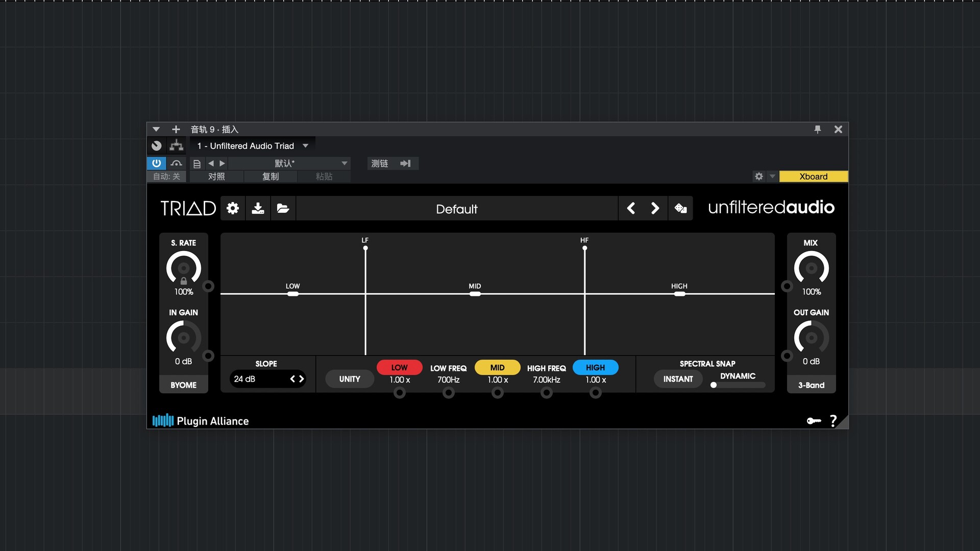
Task: Toggle the LOW band button
Action: pyautogui.click(x=400, y=367)
